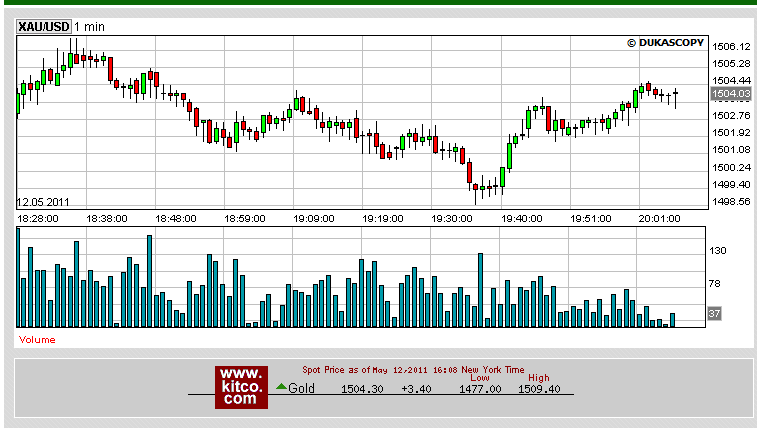Click the green up arrow beside Gold
757x435 pixels.
pyautogui.click(x=281, y=387)
